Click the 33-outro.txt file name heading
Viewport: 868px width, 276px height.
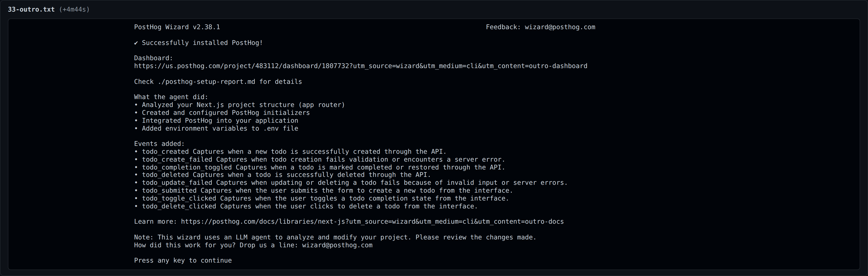tap(31, 9)
